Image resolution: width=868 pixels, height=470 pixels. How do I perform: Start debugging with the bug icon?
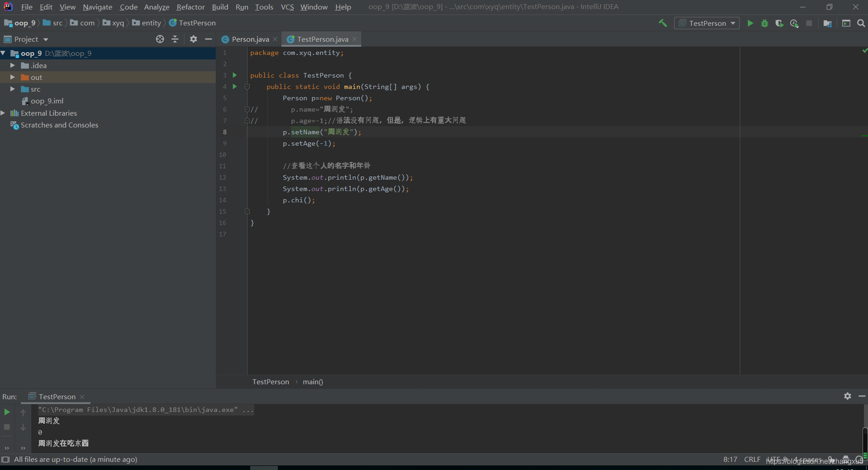765,23
